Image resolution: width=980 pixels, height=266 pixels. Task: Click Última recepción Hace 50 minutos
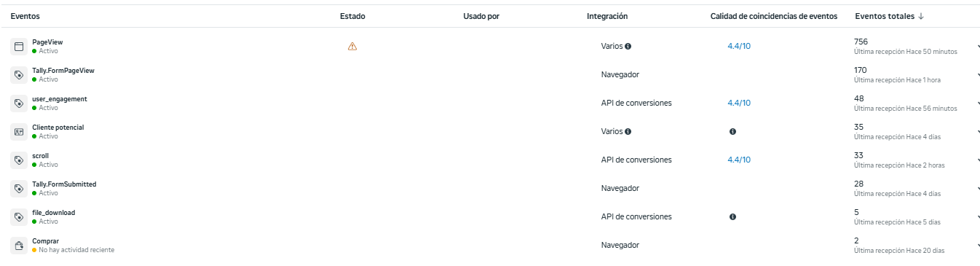click(x=906, y=52)
